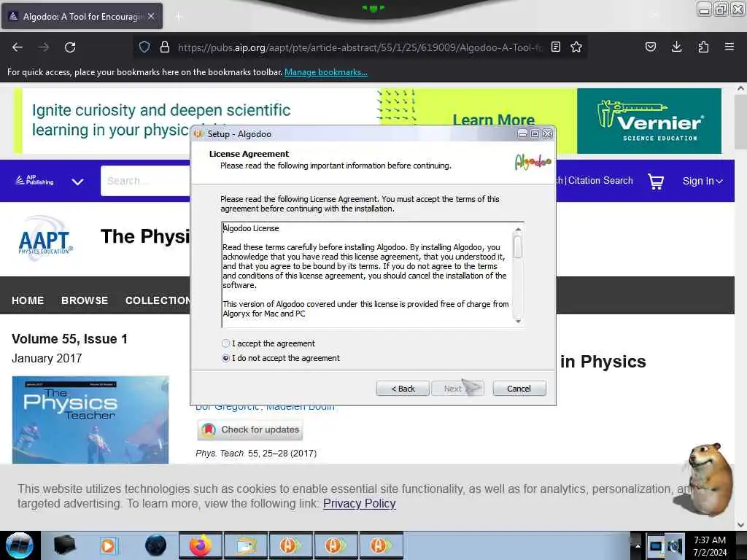Click the site padlock icon

165,47
